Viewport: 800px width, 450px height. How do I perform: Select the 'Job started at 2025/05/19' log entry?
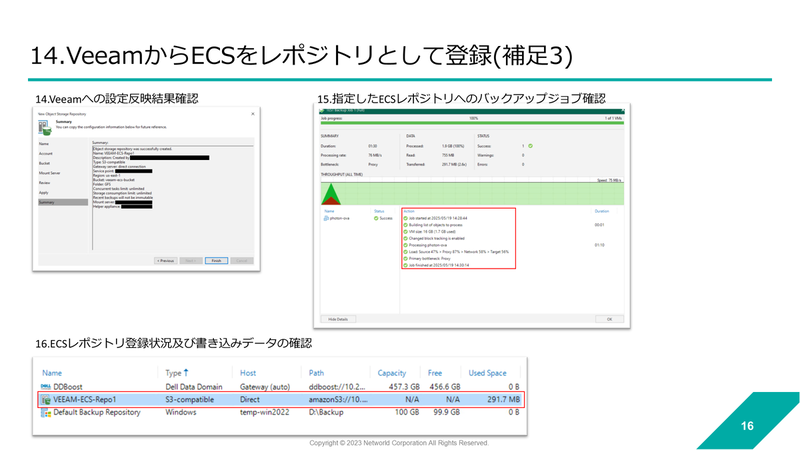point(438,218)
